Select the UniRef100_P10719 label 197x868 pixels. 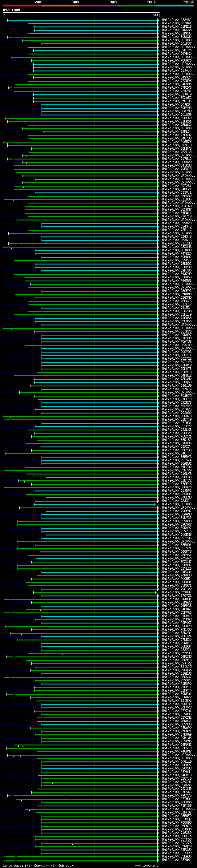click(176, 216)
